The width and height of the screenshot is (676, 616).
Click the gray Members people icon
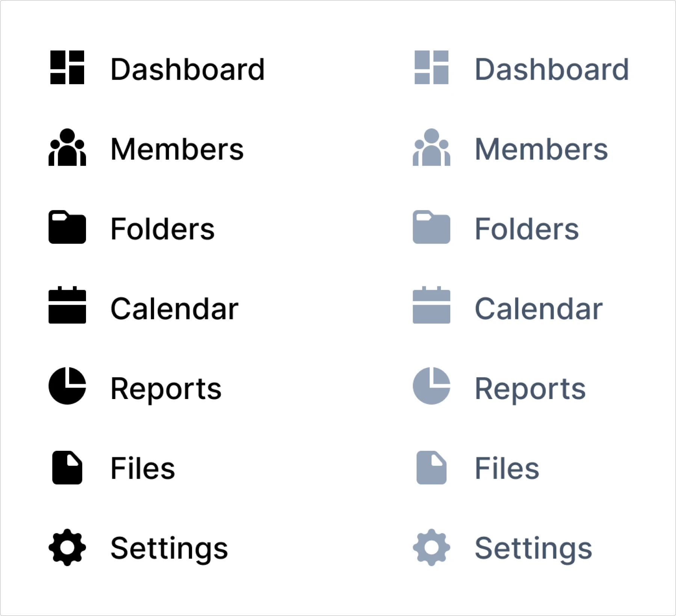[432, 148]
